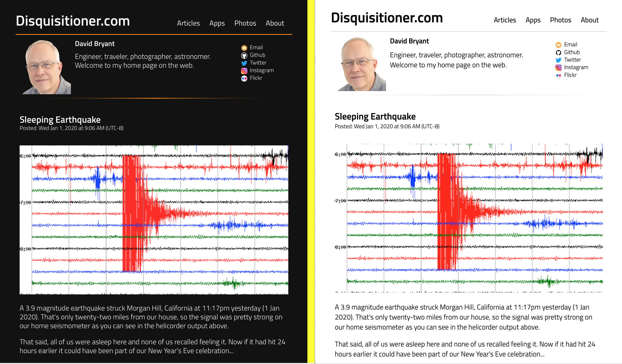Click "That said, all of us" paragraph, light page

point(465,349)
